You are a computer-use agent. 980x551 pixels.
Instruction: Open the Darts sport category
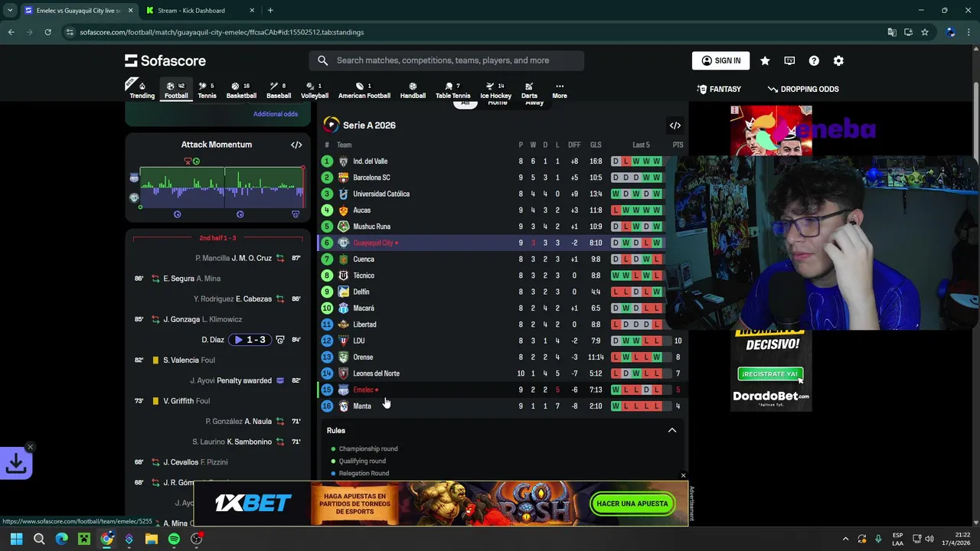click(529, 90)
